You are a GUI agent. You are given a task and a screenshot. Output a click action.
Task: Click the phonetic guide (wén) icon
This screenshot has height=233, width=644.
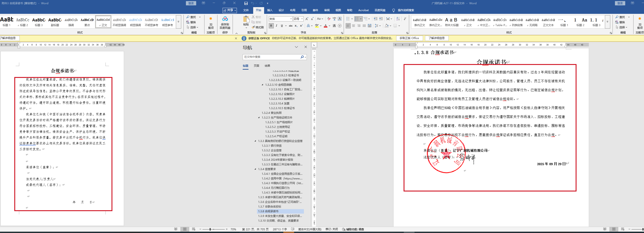(x=334, y=19)
